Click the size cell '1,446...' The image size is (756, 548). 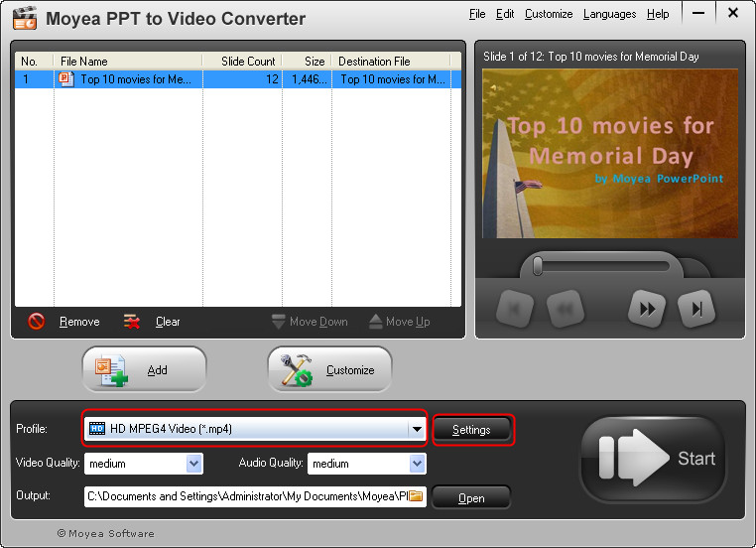(x=310, y=79)
